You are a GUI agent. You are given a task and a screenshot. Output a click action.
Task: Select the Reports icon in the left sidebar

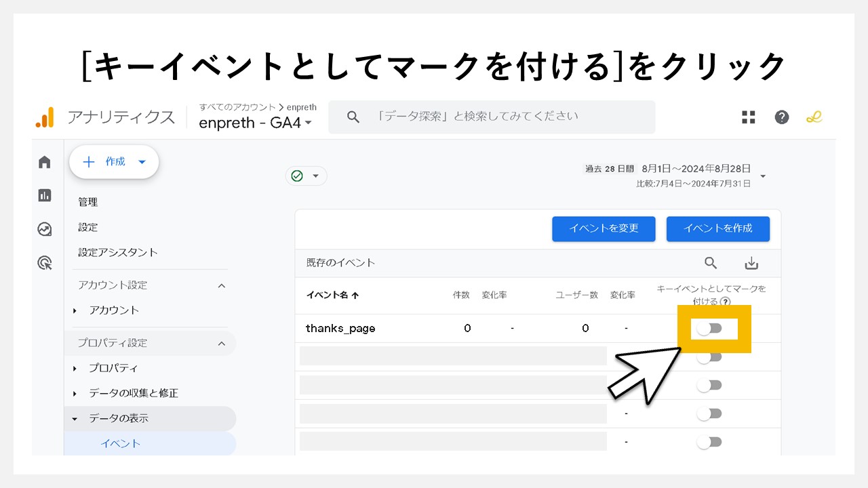pos(44,195)
